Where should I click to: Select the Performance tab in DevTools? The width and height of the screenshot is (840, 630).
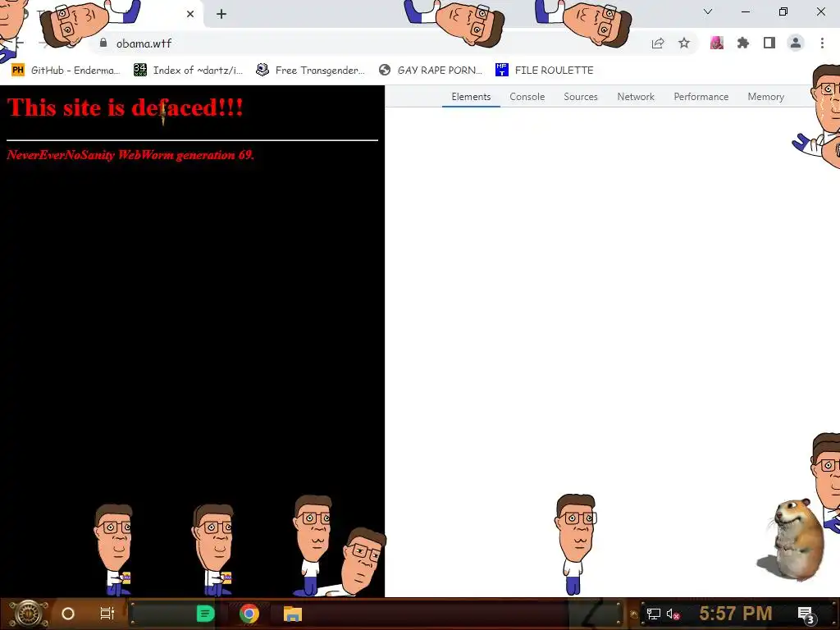701,97
